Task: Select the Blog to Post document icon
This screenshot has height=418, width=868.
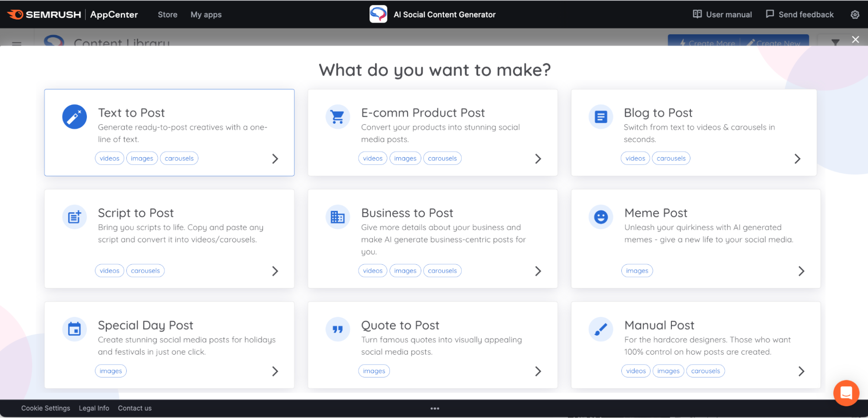Action: click(601, 117)
